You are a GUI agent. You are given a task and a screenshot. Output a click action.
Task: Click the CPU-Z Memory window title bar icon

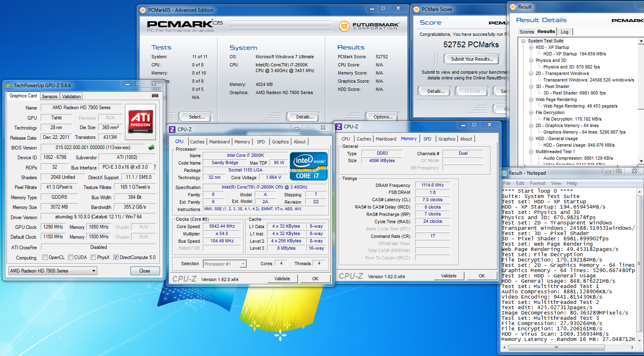click(x=339, y=127)
